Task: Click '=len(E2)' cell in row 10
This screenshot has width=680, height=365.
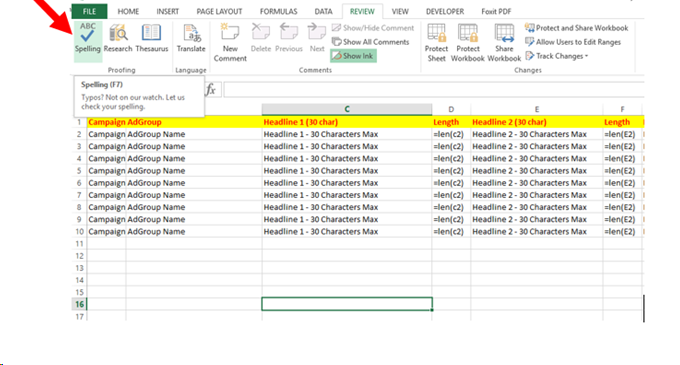Action: 622,231
